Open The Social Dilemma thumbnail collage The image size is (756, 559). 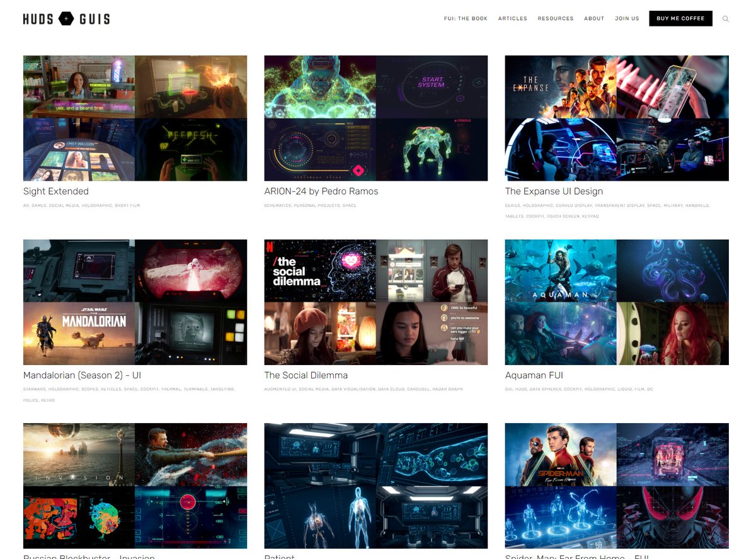pos(376,302)
